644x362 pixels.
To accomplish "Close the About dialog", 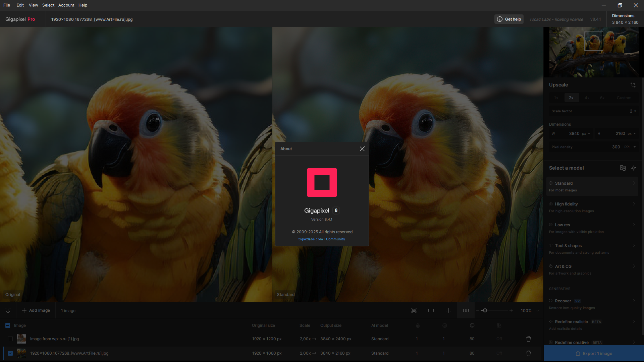I will [362, 149].
